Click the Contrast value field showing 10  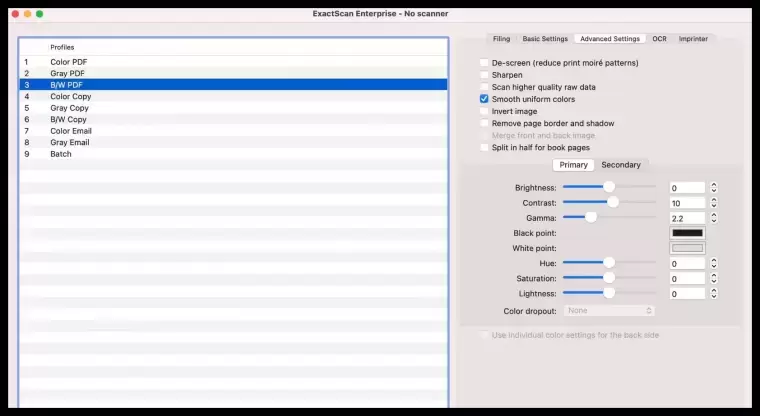(687, 203)
